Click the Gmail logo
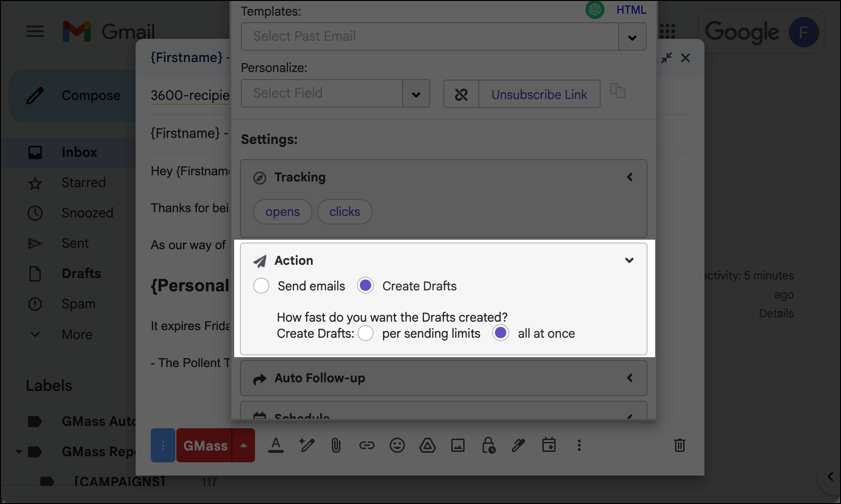This screenshot has width=841, height=504. (x=109, y=32)
